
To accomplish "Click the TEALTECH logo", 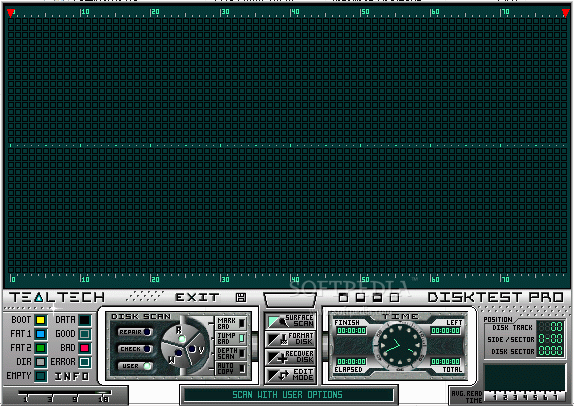I will (57, 297).
